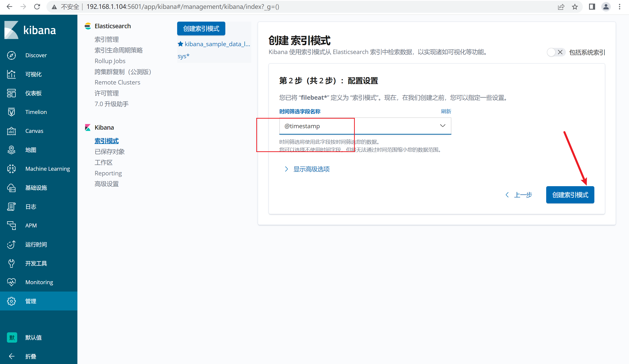Viewport: 629px width, 364px height.
Task: Open the Canvas icon
Action: 11,131
